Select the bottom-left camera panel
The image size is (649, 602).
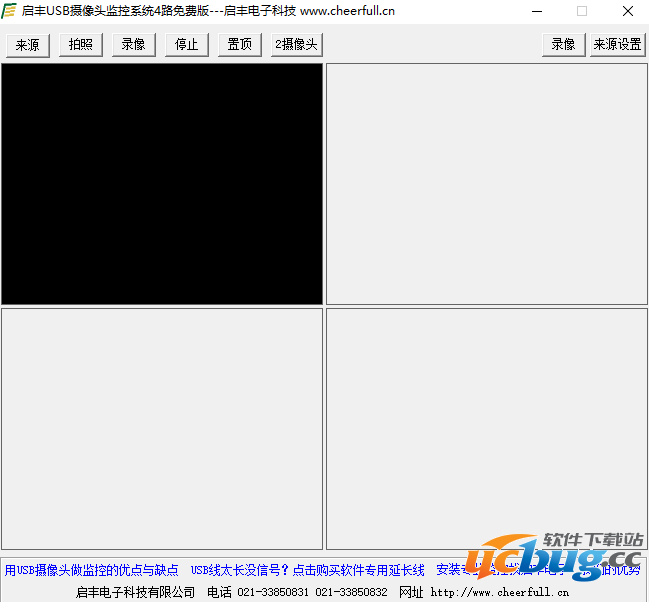click(x=162, y=428)
